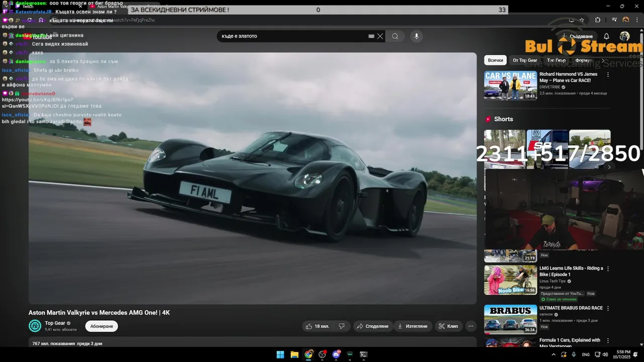Screen dimensions: 644x362
Task: Open Car vs Plane video thumbnail
Action: click(510, 85)
